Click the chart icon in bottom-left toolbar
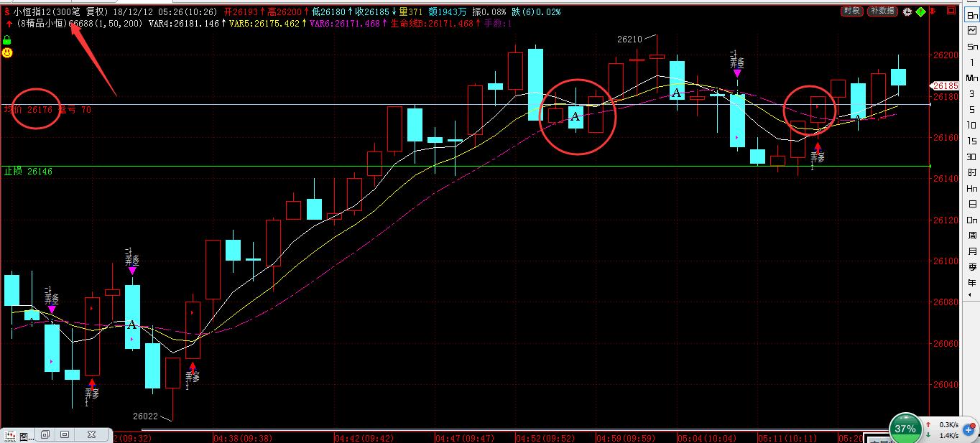Viewport: 980px width, 443px height. pyautogui.click(x=9, y=436)
